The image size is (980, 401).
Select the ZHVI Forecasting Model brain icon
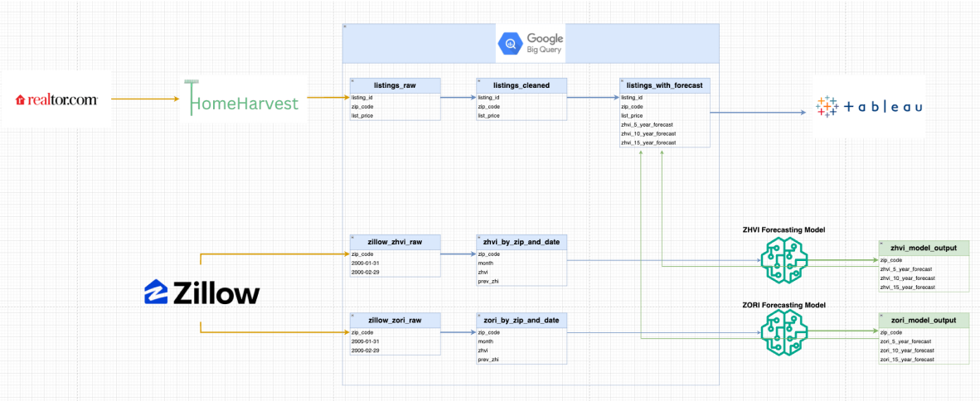[785, 260]
